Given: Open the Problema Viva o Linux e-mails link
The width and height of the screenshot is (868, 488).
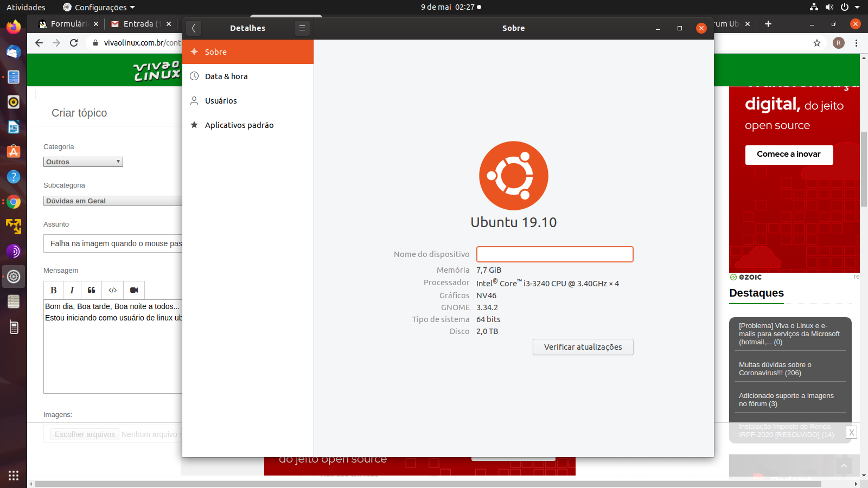Looking at the screenshot, I should (x=789, y=334).
